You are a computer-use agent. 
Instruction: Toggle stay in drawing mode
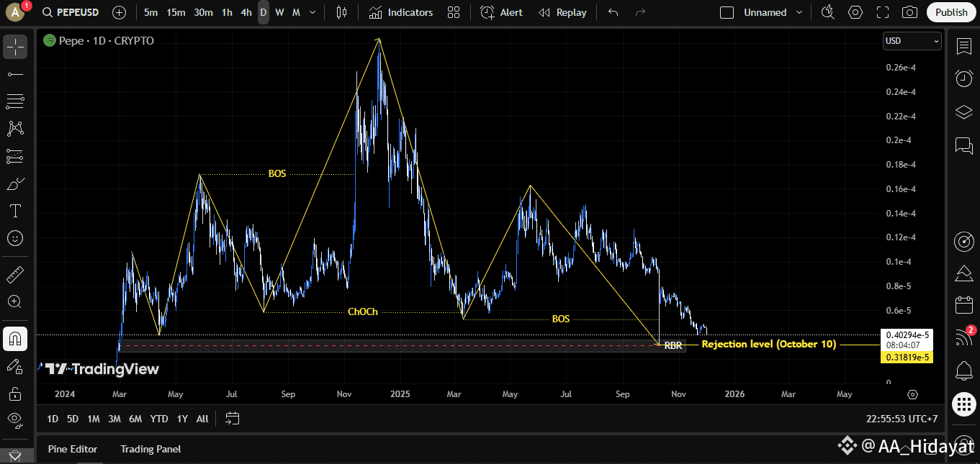[15, 366]
